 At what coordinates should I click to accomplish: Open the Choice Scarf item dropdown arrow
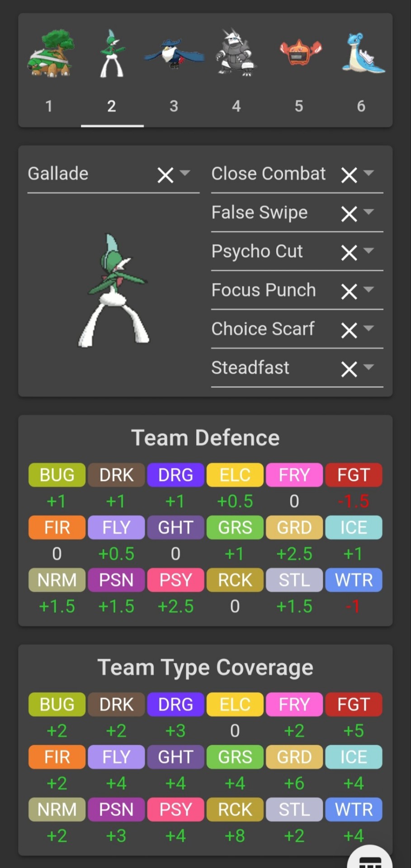pyautogui.click(x=368, y=328)
